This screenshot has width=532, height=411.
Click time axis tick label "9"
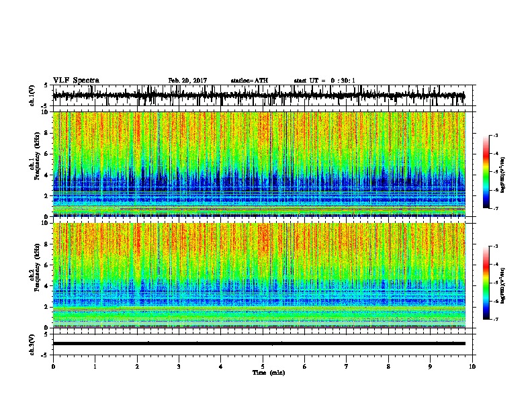[430, 367]
